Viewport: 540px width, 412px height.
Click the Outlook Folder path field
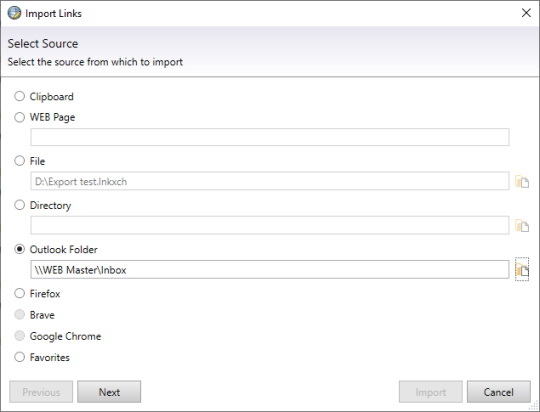pyautogui.click(x=270, y=269)
